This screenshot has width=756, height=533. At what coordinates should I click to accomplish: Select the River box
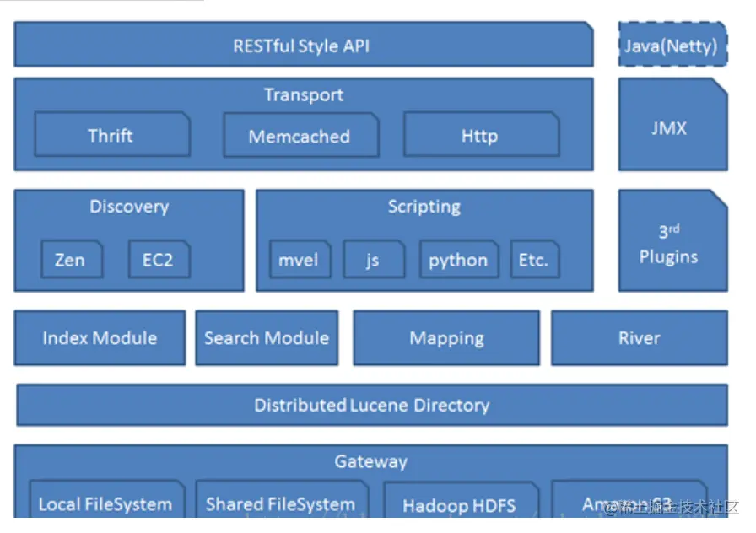640,338
